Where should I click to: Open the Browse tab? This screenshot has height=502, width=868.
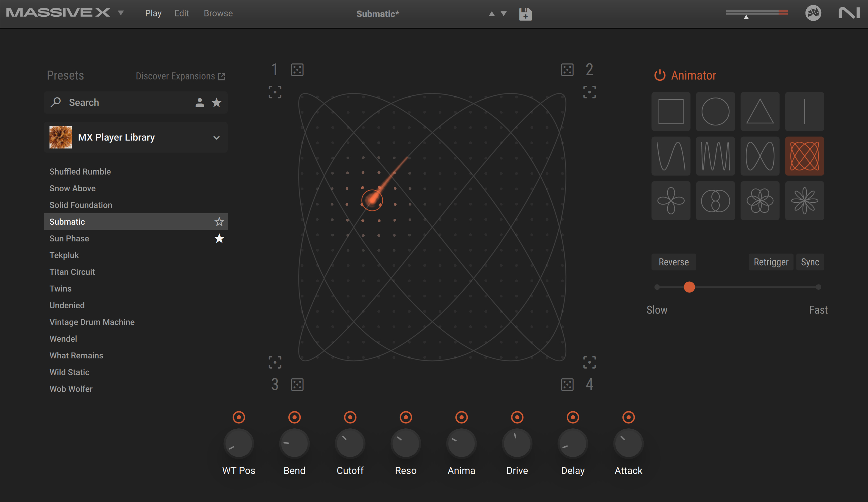click(x=218, y=13)
